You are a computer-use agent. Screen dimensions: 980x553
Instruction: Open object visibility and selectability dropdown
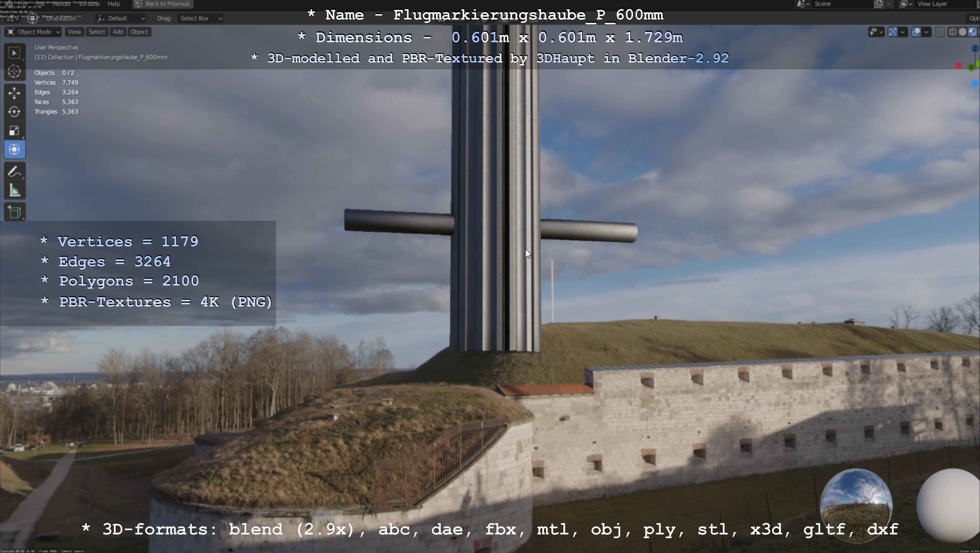pos(876,32)
